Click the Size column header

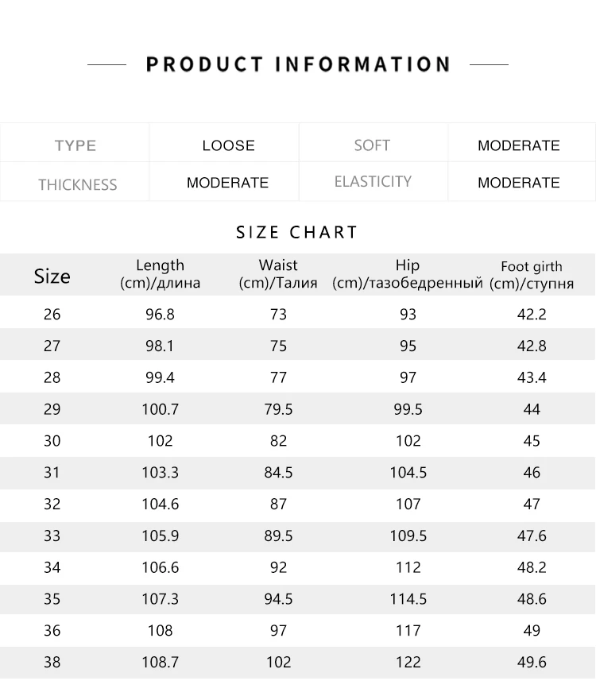point(52,277)
